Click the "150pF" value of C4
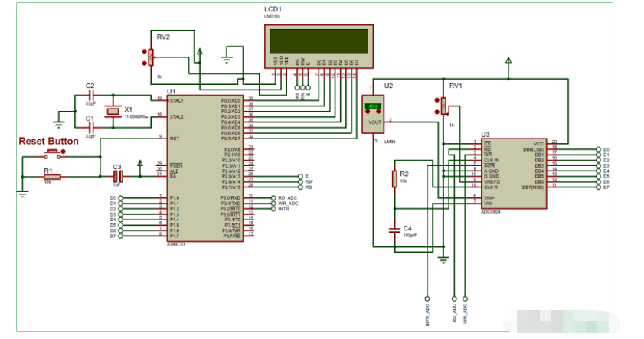Image resolution: width=644 pixels, height=339 pixels. pyautogui.click(x=410, y=236)
